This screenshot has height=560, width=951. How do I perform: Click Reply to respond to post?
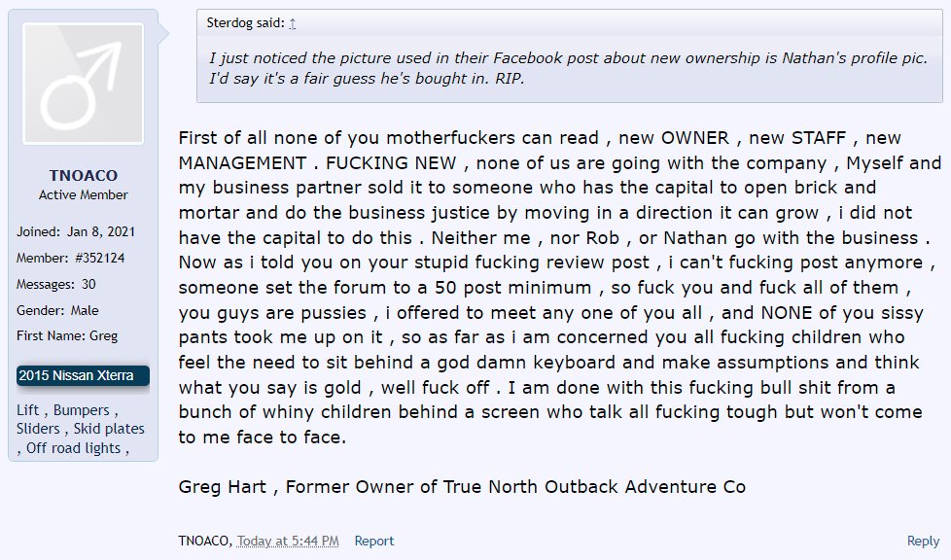pyautogui.click(x=923, y=541)
